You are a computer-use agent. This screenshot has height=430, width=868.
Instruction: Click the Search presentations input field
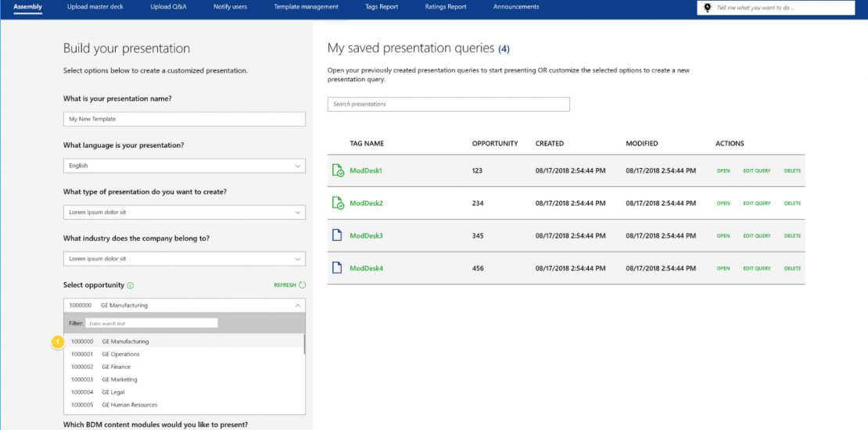tap(448, 104)
